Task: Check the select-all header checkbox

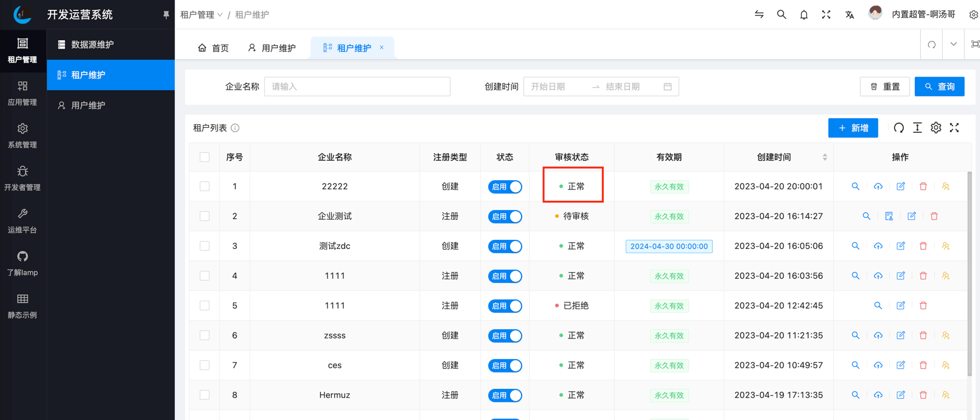Action: click(205, 157)
